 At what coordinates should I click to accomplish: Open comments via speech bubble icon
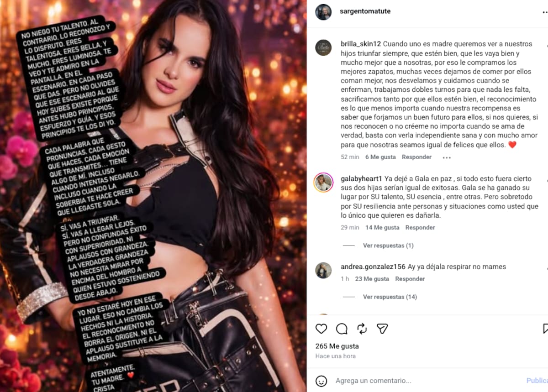(x=342, y=329)
